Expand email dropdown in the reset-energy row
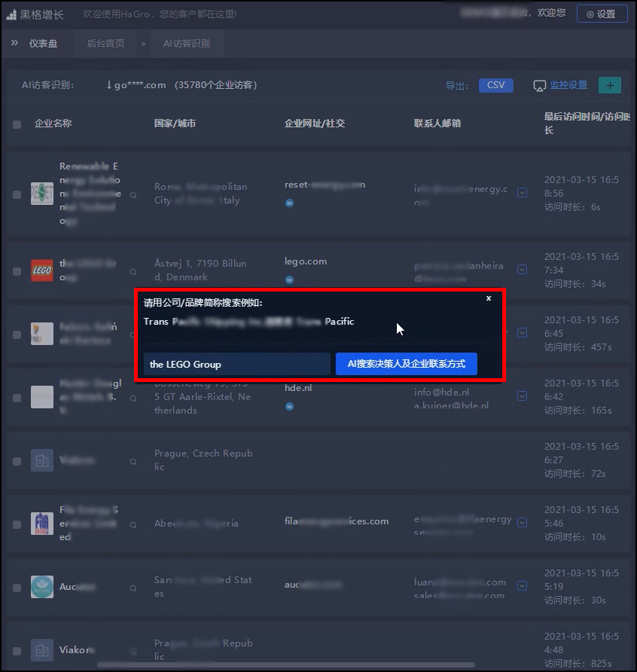This screenshot has width=637, height=672. tap(522, 193)
